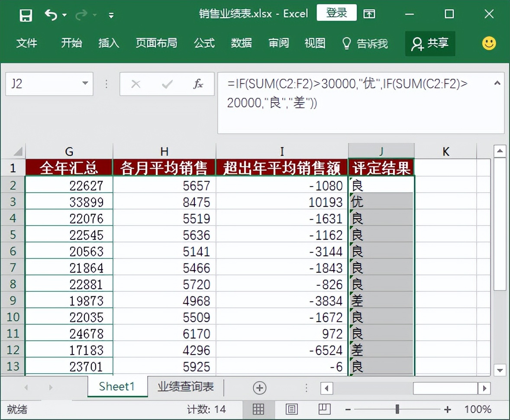The width and height of the screenshot is (510, 420).
Task: Open the Customize Quick Access Toolbar dropdown
Action: point(111,15)
